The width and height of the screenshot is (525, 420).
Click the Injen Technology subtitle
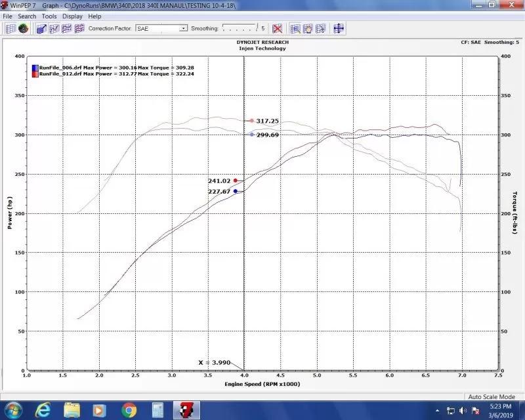click(262, 48)
